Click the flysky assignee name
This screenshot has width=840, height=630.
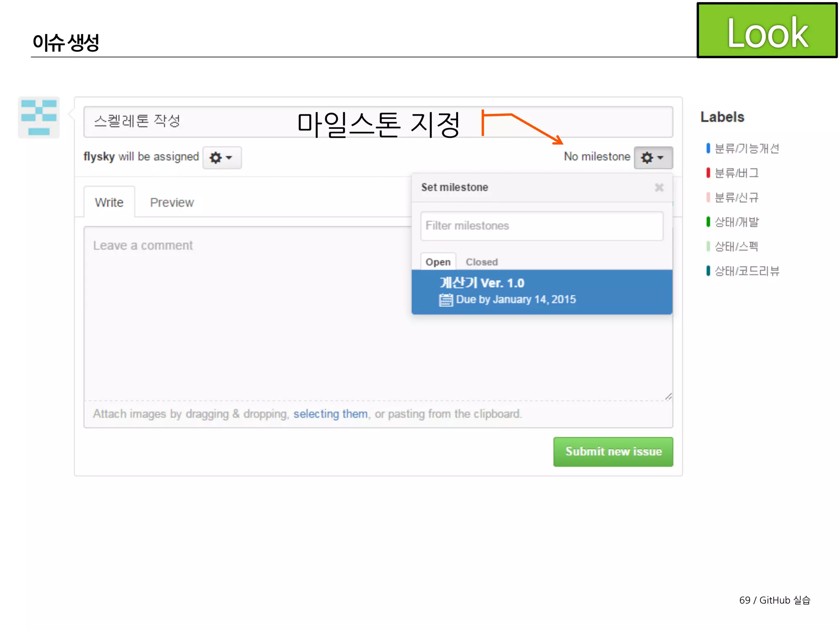99,157
